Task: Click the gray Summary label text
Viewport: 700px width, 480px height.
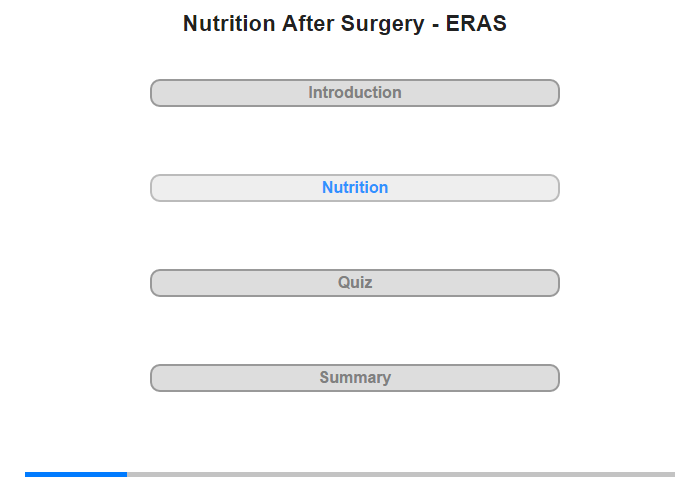Action: pyautogui.click(x=355, y=378)
